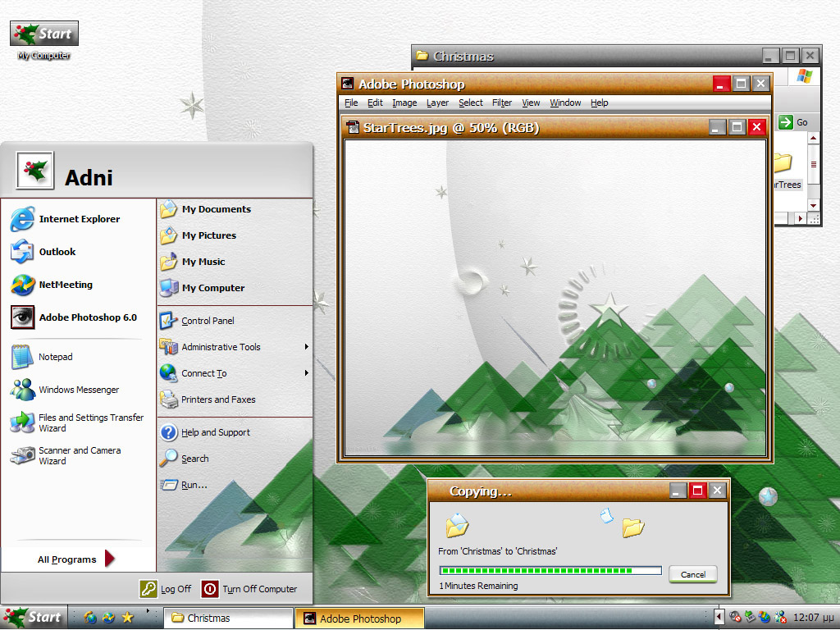Switch to the Adobe Photoshop taskbar button
Viewport: 840px width, 630px height.
[x=359, y=619]
